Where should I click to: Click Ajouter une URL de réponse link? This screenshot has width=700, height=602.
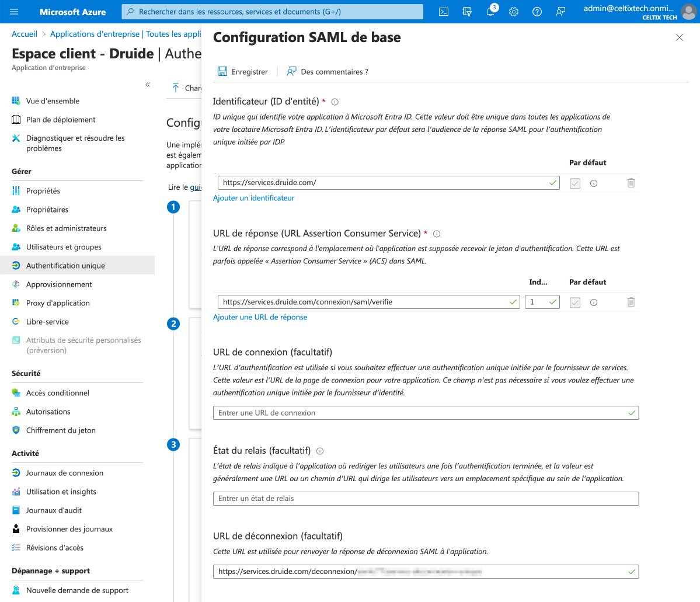point(260,317)
